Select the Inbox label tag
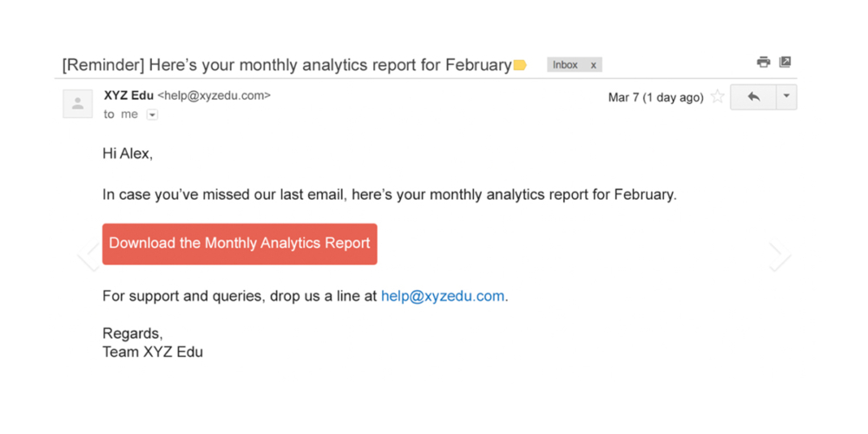868x434 pixels. (565, 65)
